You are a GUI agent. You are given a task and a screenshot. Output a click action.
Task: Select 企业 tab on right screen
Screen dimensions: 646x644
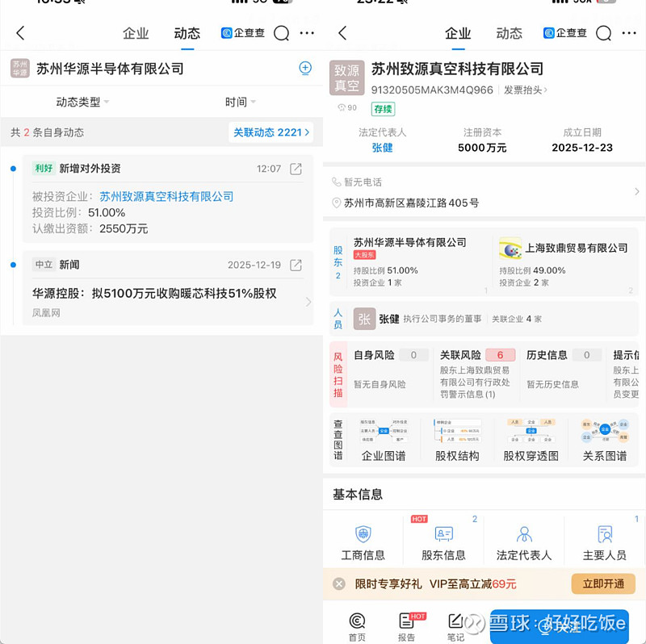pos(458,33)
